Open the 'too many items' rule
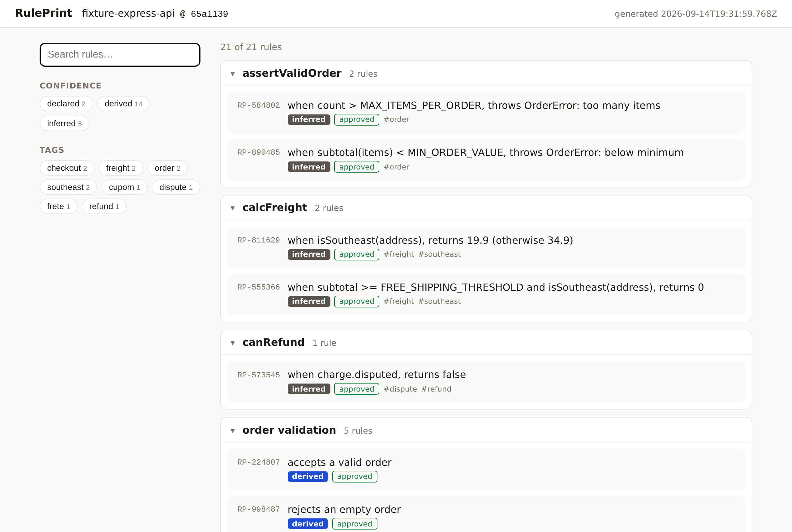 pos(474,105)
